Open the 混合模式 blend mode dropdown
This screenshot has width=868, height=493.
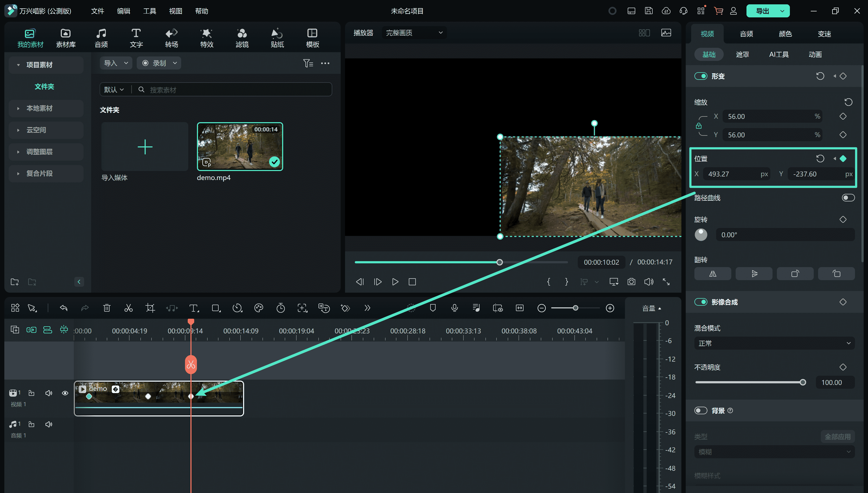click(774, 343)
